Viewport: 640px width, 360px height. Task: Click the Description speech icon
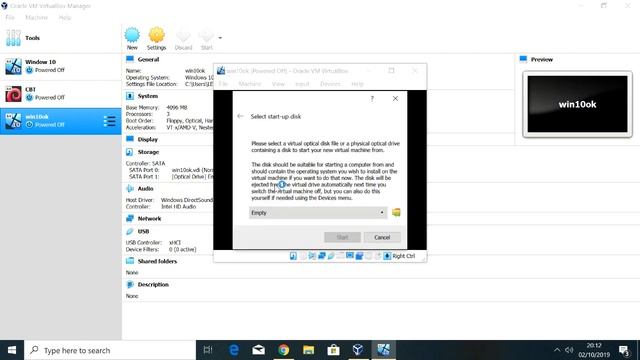(x=130, y=284)
